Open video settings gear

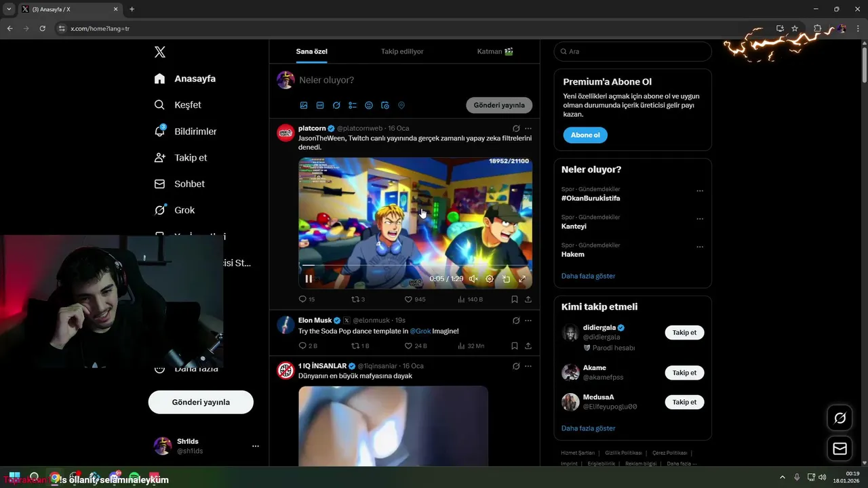tap(490, 279)
